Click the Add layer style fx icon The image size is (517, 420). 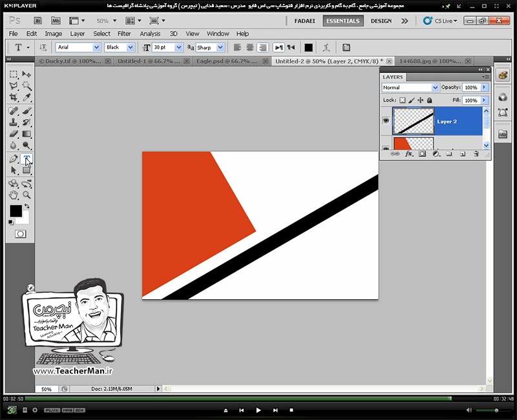click(x=408, y=154)
